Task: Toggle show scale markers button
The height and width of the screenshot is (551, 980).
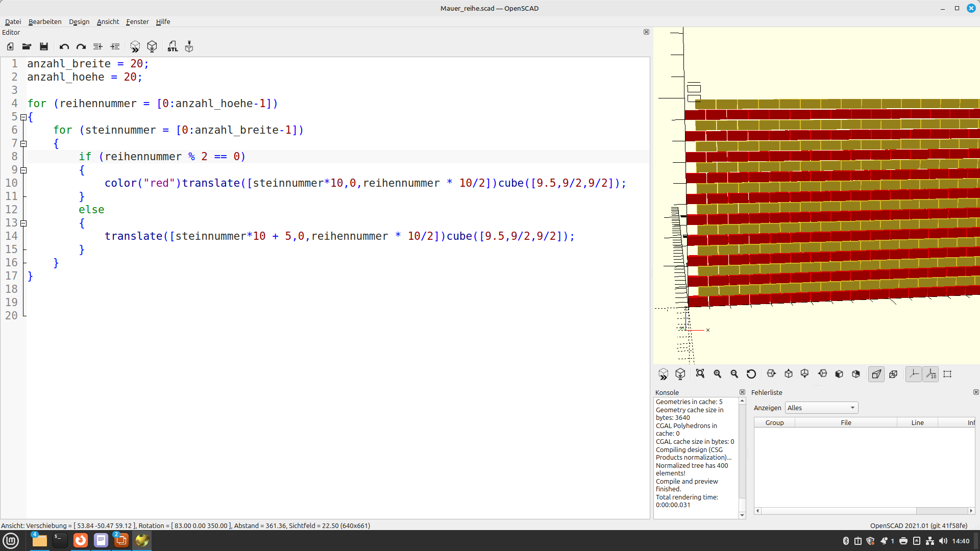Action: [931, 374]
